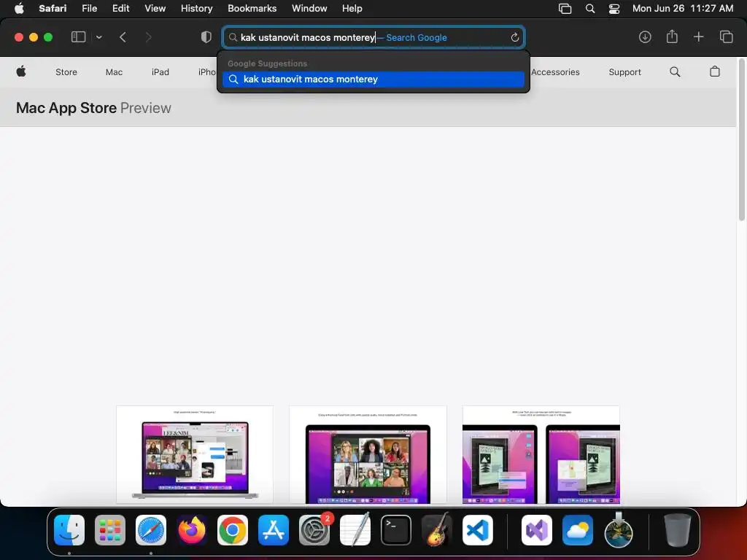This screenshot has height=560, width=747.
Task: Open the Apple logo home link on webpage
Action: 21,72
